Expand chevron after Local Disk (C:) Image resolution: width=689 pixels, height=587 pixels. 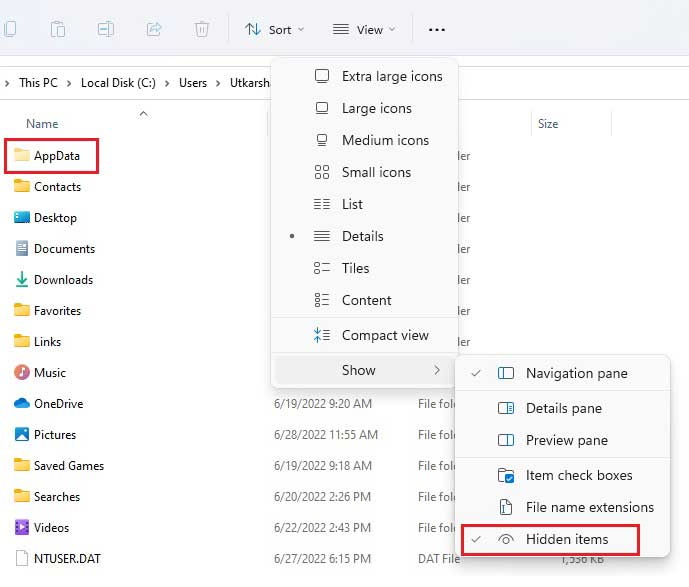[167, 83]
